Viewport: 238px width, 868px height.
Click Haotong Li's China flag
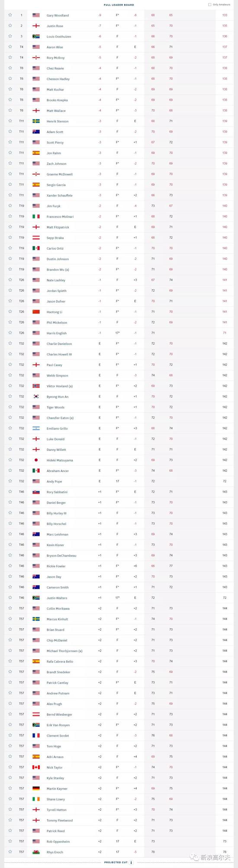point(36,312)
